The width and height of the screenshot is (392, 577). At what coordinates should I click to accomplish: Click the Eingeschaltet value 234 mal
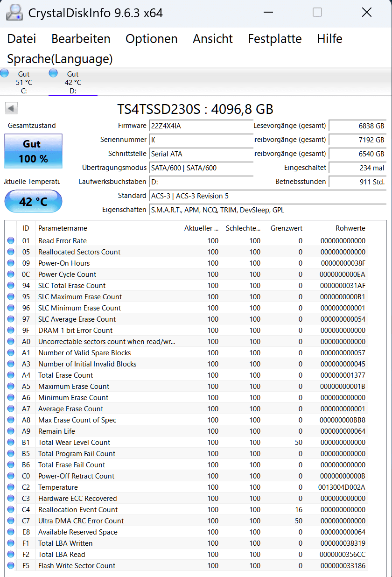(357, 168)
